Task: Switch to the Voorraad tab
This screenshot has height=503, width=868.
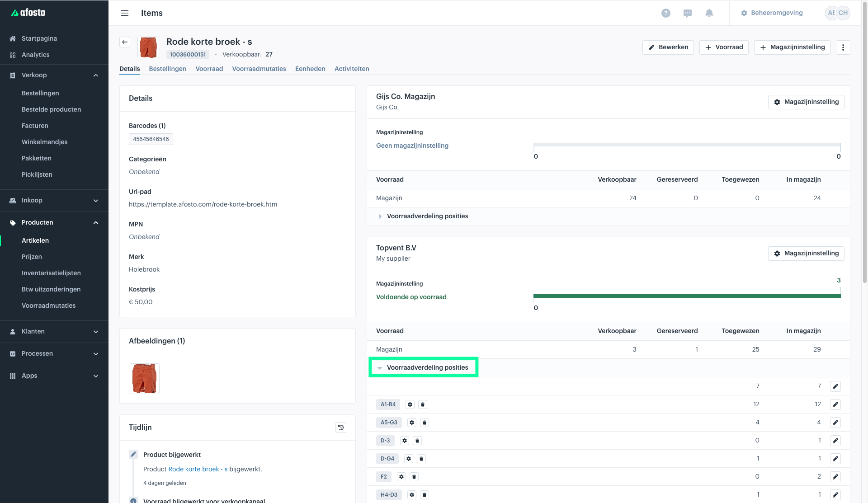Action: [x=209, y=69]
